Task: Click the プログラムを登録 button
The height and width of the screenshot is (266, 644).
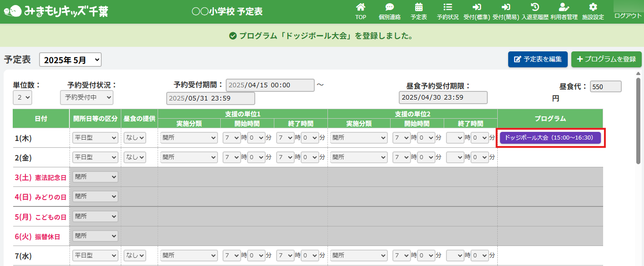Action: [606, 60]
